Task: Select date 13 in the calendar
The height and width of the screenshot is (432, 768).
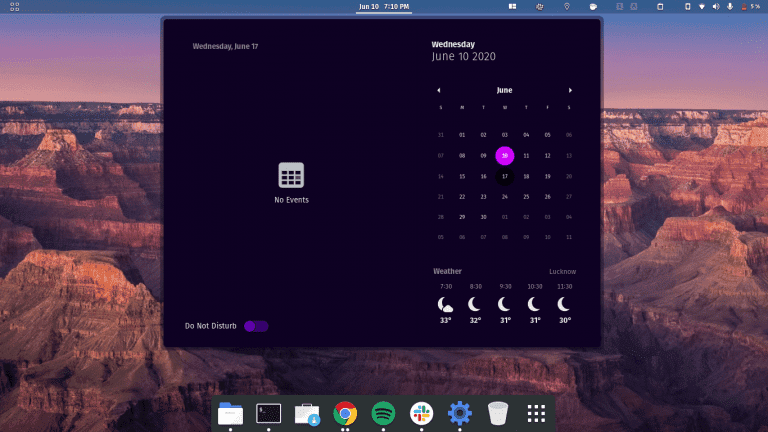Action: tap(569, 156)
